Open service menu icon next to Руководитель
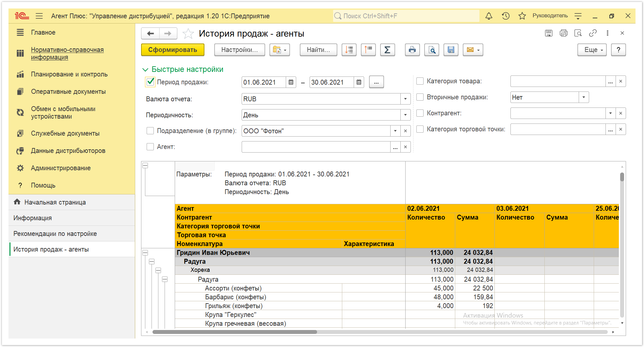The height and width of the screenshot is (347, 644). (578, 16)
